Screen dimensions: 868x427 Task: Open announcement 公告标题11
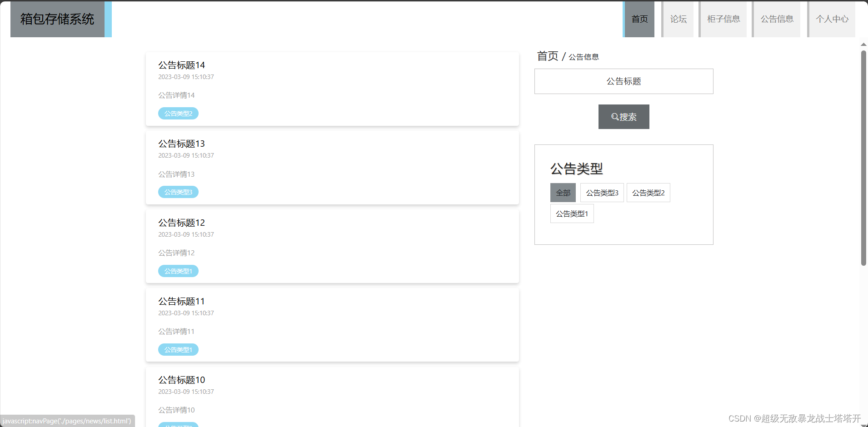pyautogui.click(x=181, y=301)
